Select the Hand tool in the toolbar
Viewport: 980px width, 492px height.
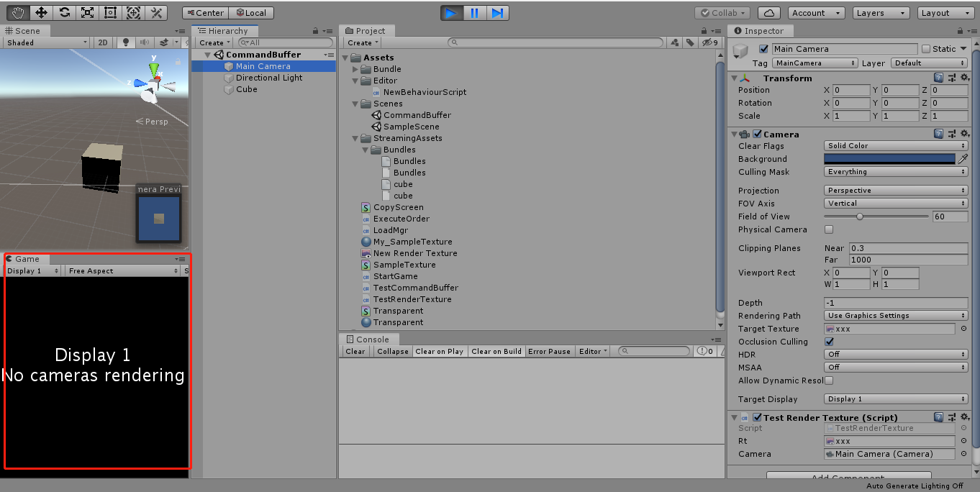click(x=18, y=12)
